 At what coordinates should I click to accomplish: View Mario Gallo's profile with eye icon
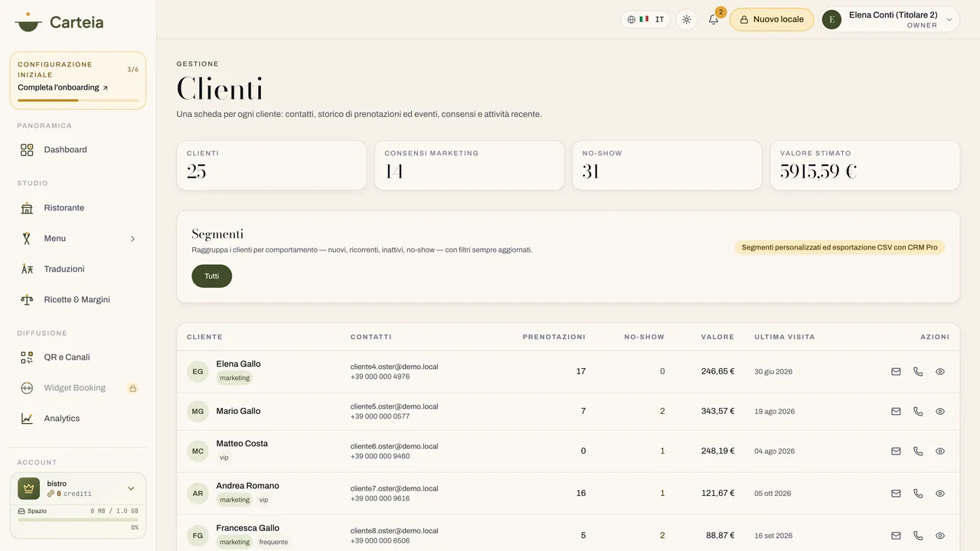940,412
